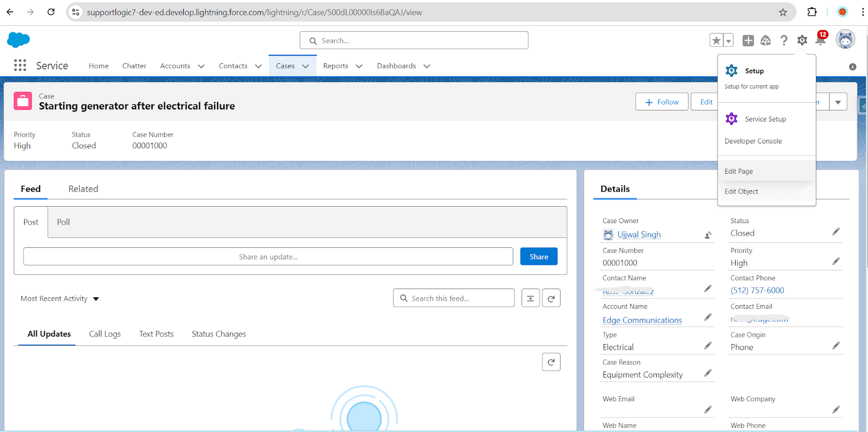Open Service Setup from the menu
The height and width of the screenshot is (432, 868).
(765, 119)
